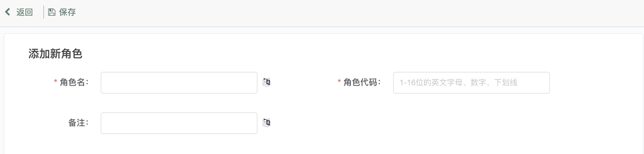Click the 返回 text button

coord(24,12)
